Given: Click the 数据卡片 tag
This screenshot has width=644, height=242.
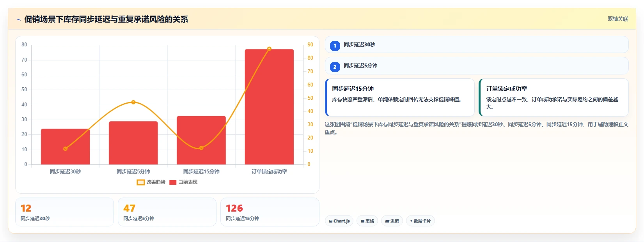Looking at the screenshot, I should (x=420, y=221).
